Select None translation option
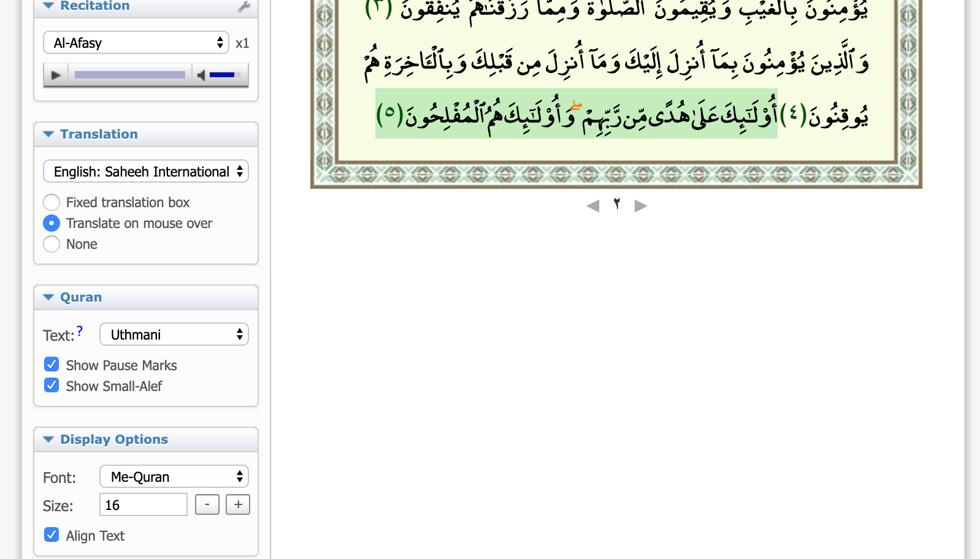Viewport: 980px width, 559px height. pos(52,244)
